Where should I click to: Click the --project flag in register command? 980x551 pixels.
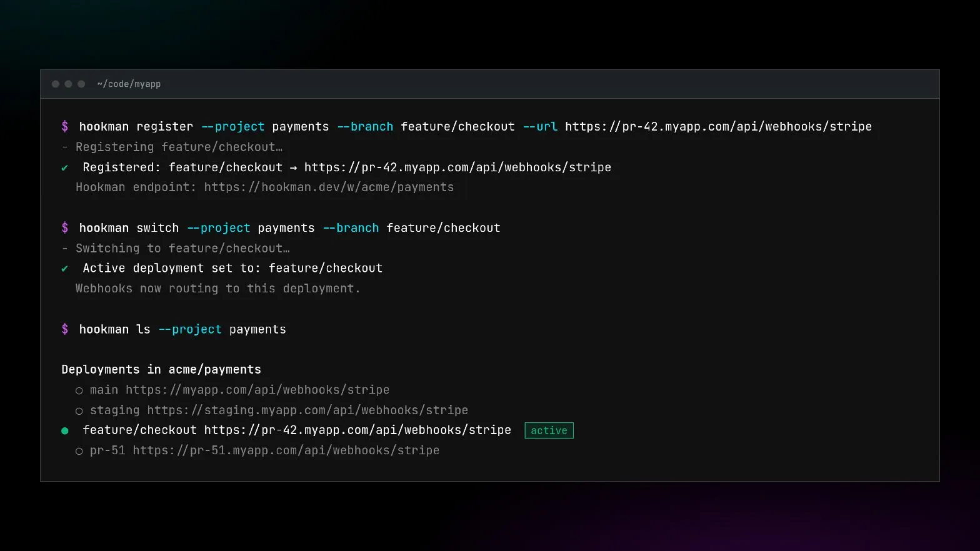point(233,126)
